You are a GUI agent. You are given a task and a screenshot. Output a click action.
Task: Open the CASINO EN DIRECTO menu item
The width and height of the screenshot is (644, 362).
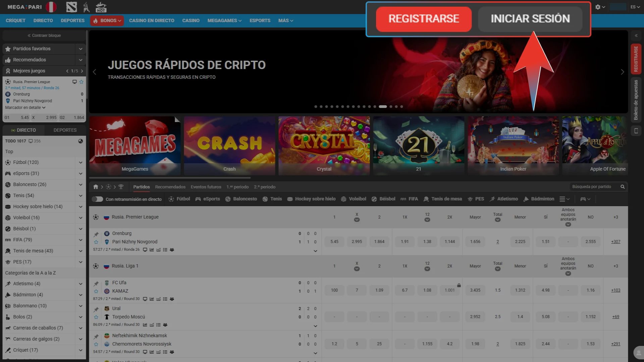(x=151, y=20)
